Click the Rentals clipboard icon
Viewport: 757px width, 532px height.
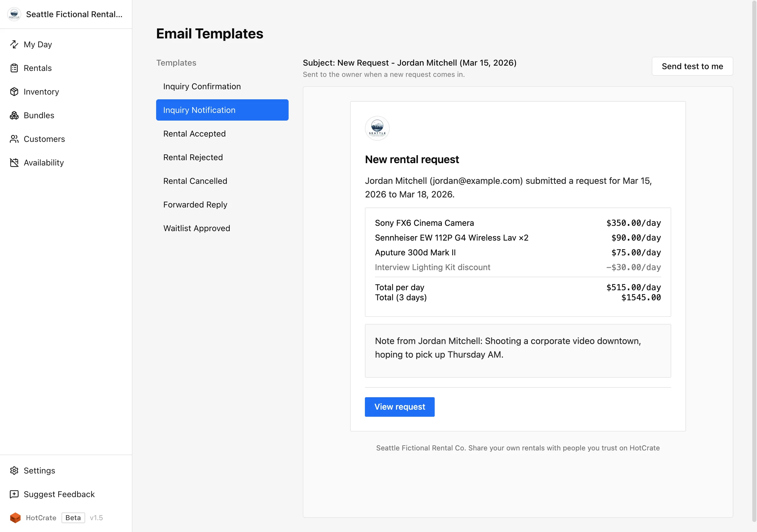[14, 68]
